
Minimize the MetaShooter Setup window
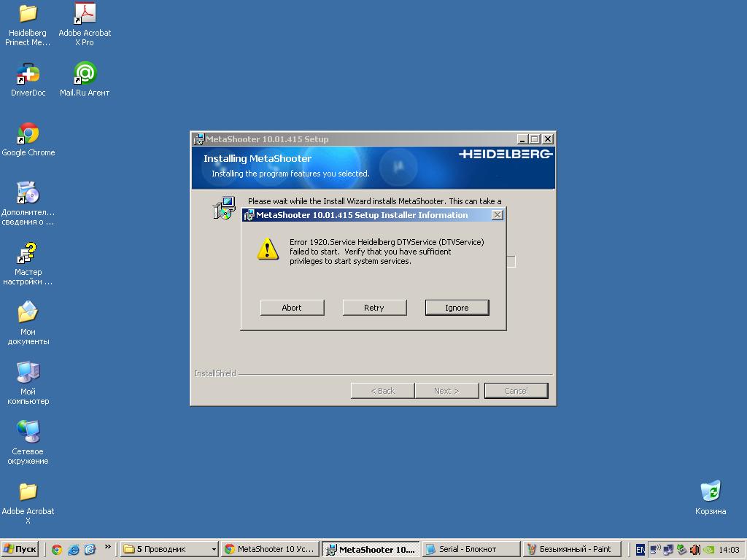point(522,139)
